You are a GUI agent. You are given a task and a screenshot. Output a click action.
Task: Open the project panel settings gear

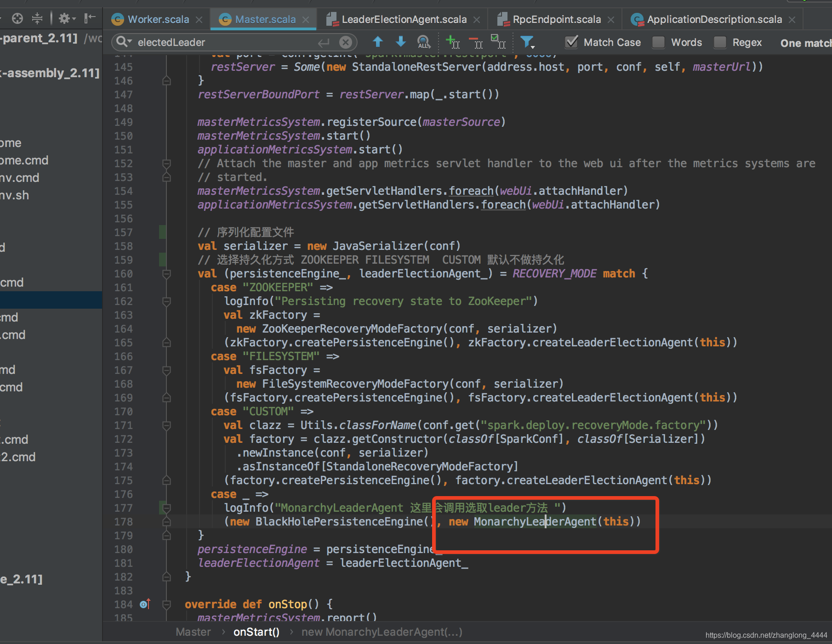(64, 18)
